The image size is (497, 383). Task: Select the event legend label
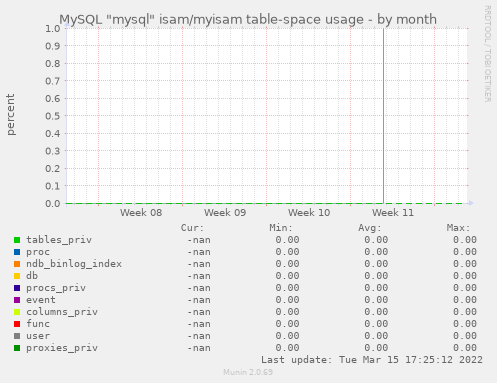41,300
